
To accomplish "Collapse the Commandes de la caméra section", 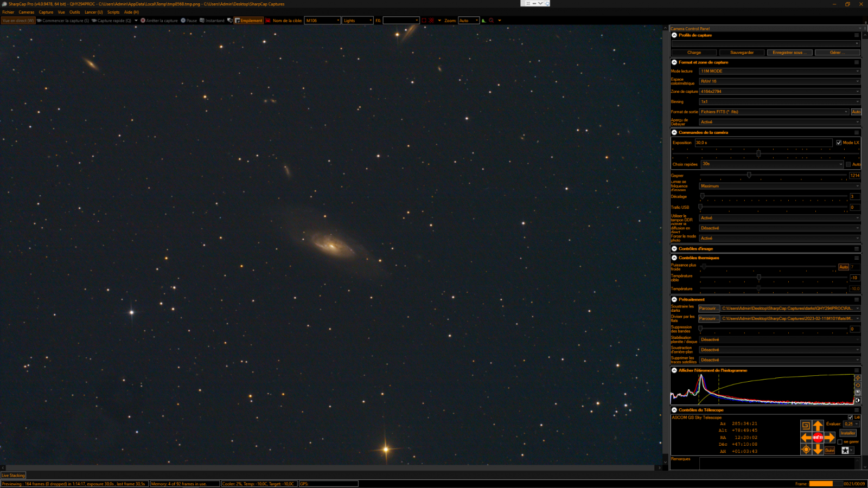I will [674, 132].
